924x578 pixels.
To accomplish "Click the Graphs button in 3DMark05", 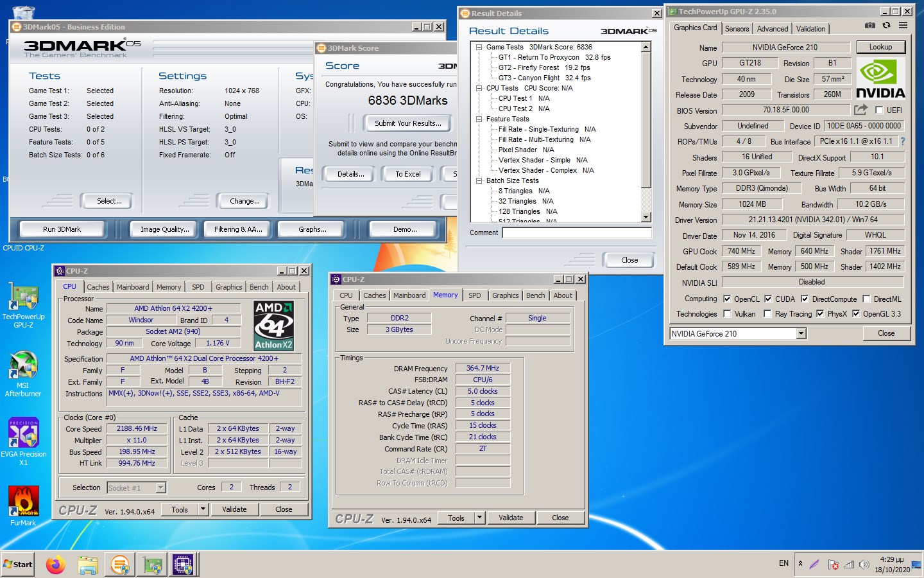I will click(x=312, y=229).
